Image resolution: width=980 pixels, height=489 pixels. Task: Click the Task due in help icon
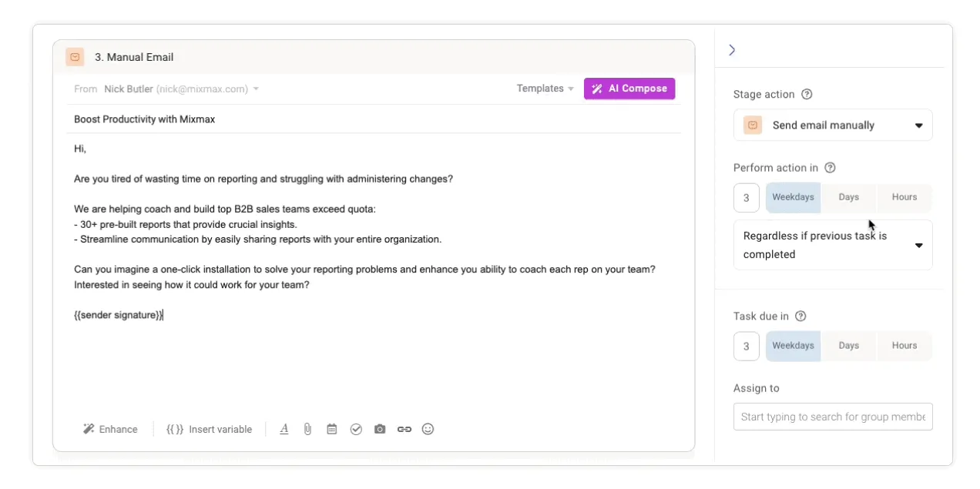800,316
